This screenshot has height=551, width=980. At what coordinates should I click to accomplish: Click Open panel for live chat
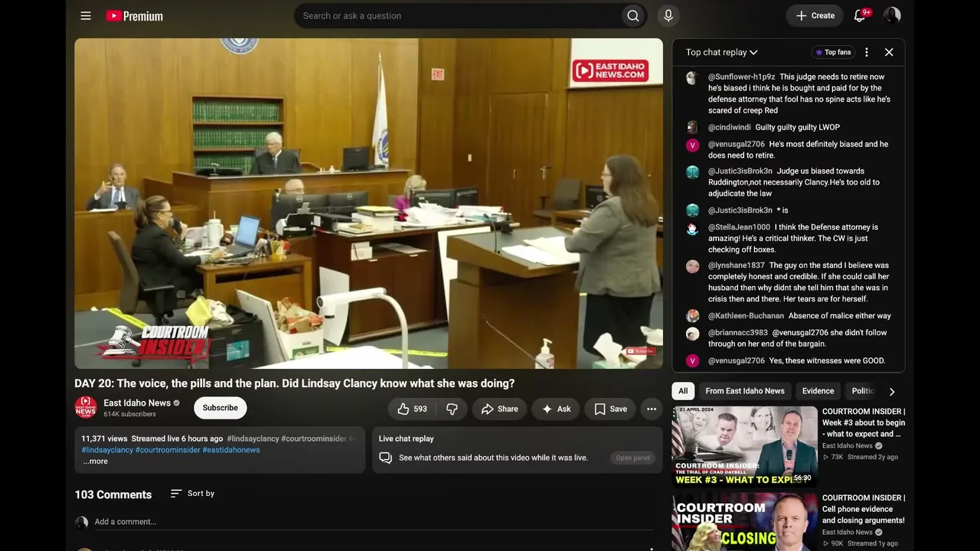[633, 458]
